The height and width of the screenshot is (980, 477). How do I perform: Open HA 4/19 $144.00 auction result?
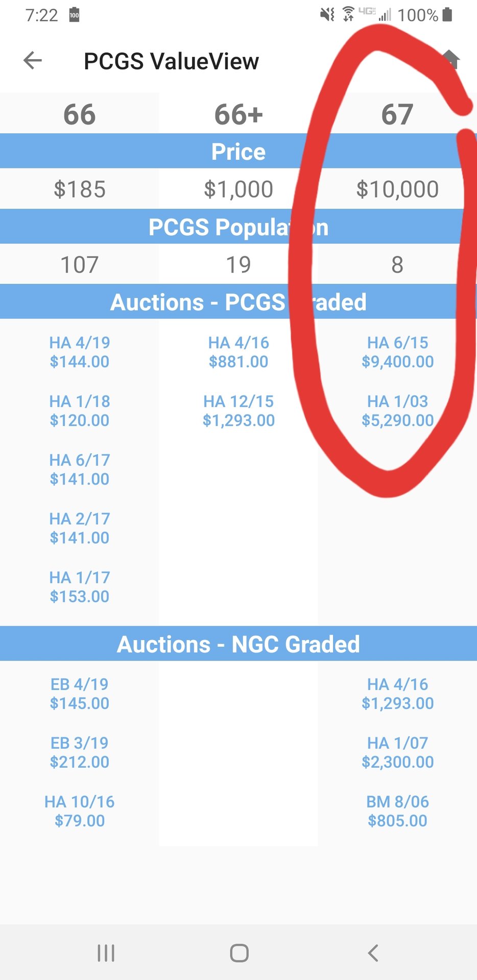pyautogui.click(x=79, y=352)
